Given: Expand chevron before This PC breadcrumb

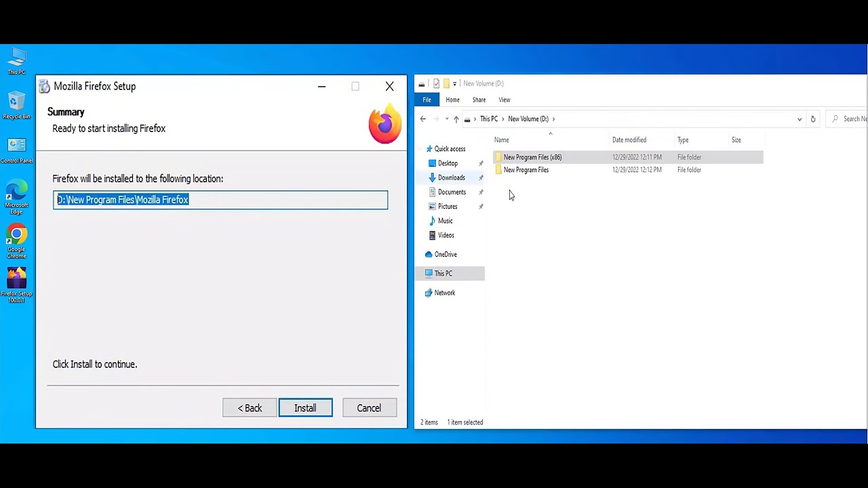Looking at the screenshot, I should [x=475, y=119].
